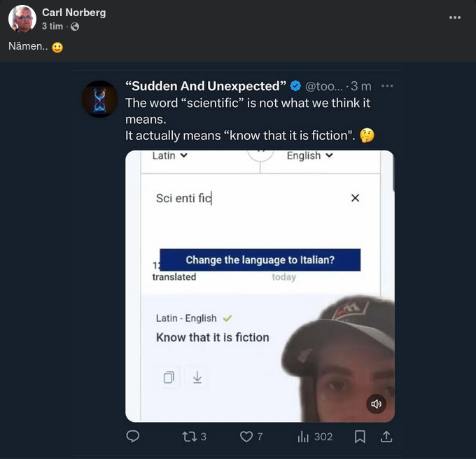Open tweet's three-dot more menu
The width and height of the screenshot is (476, 459).
pyautogui.click(x=387, y=86)
